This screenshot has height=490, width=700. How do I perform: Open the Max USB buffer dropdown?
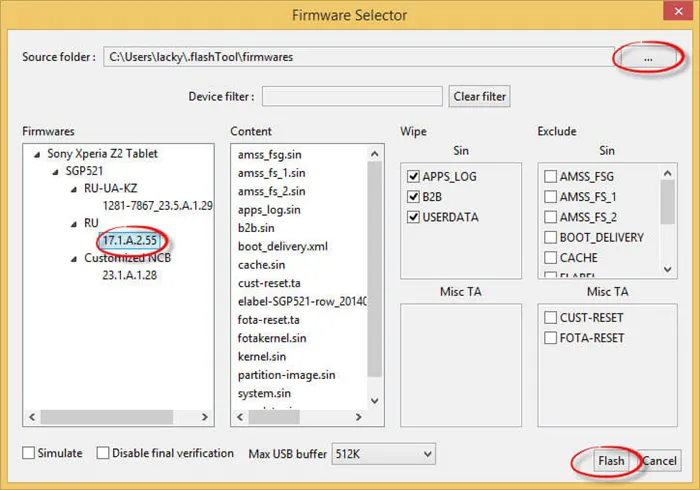383,454
